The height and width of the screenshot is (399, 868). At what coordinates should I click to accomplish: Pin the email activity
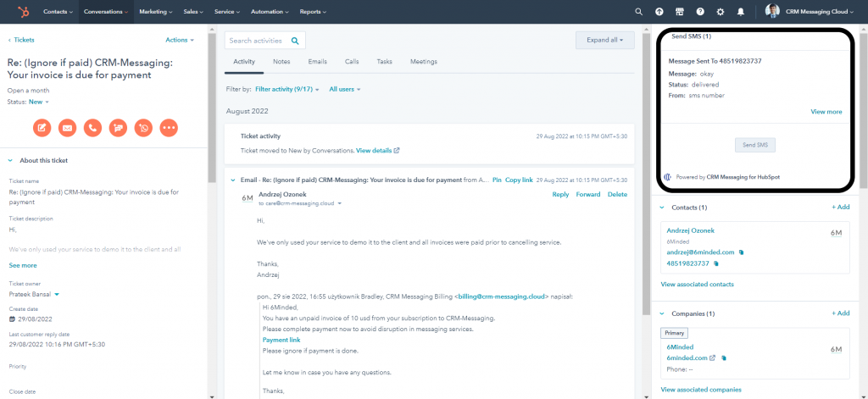pos(497,180)
